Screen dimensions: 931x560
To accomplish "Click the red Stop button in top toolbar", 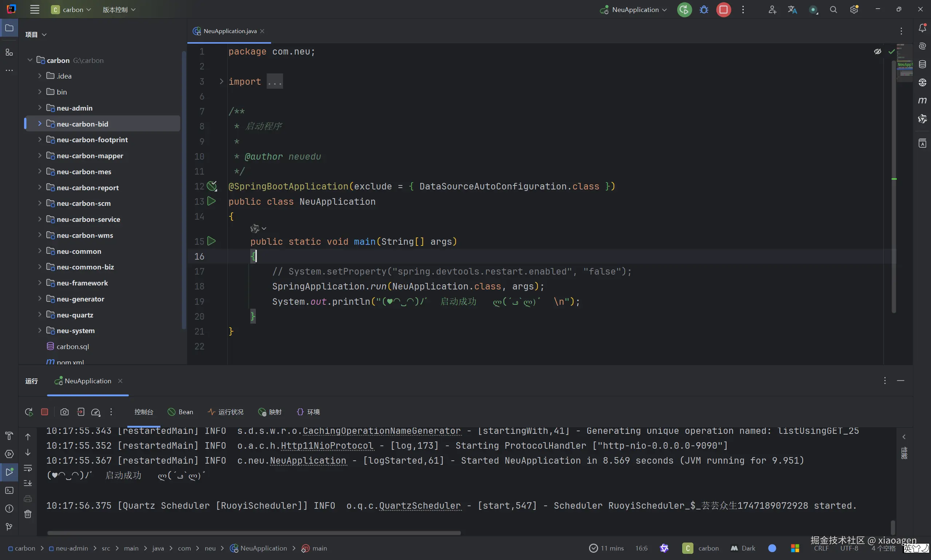I will [x=723, y=10].
